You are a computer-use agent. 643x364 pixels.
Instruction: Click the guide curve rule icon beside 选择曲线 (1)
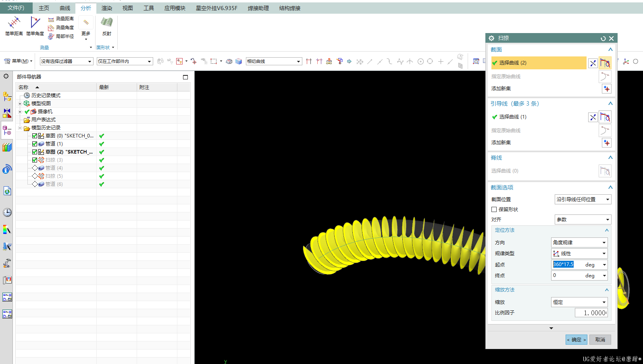coord(593,117)
